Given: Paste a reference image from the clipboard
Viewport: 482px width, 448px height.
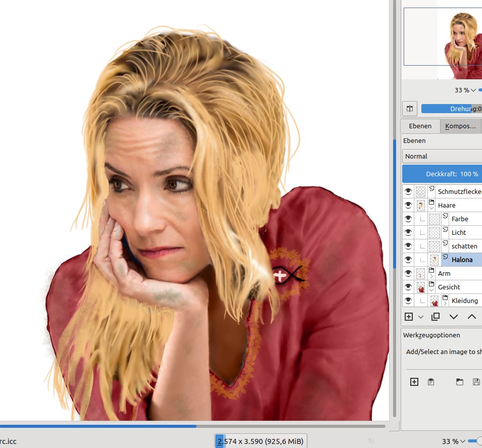Looking at the screenshot, I should tap(430, 382).
